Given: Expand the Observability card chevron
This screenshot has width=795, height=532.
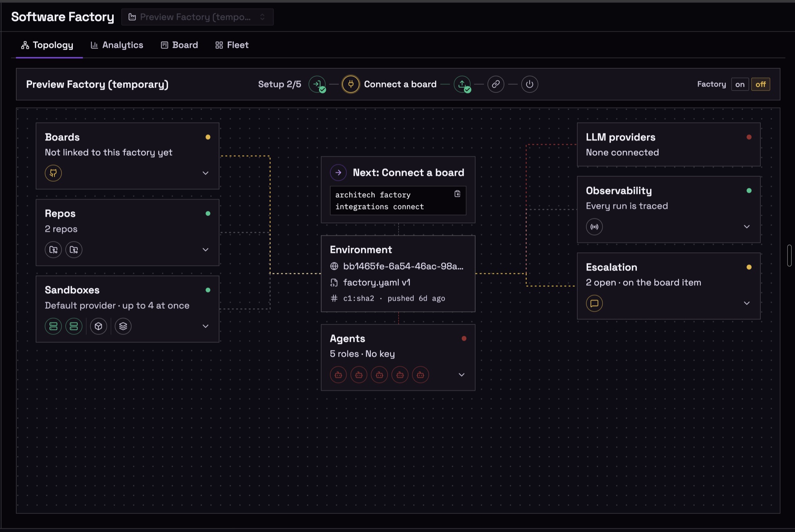Looking at the screenshot, I should [747, 227].
